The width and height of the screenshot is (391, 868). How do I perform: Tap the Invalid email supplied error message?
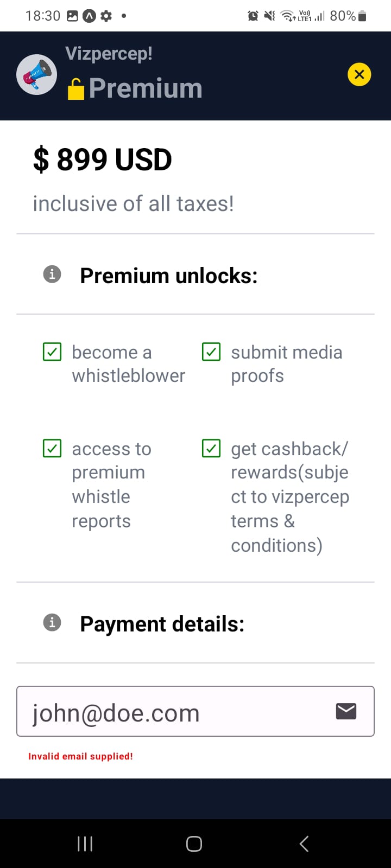80,756
